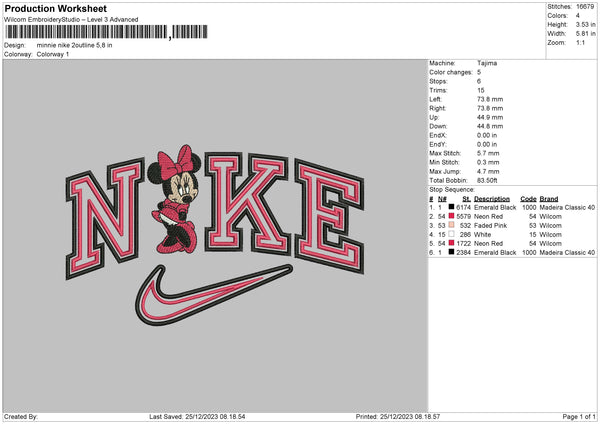The width and height of the screenshot is (600, 424).
Task: Select the Faded Pink description
Action: [x=491, y=226]
